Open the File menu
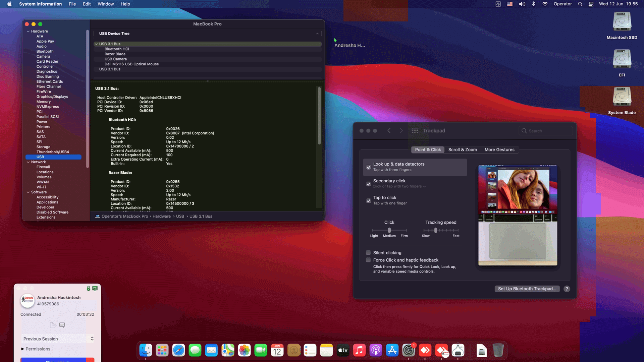The width and height of the screenshot is (644, 362). tap(72, 4)
